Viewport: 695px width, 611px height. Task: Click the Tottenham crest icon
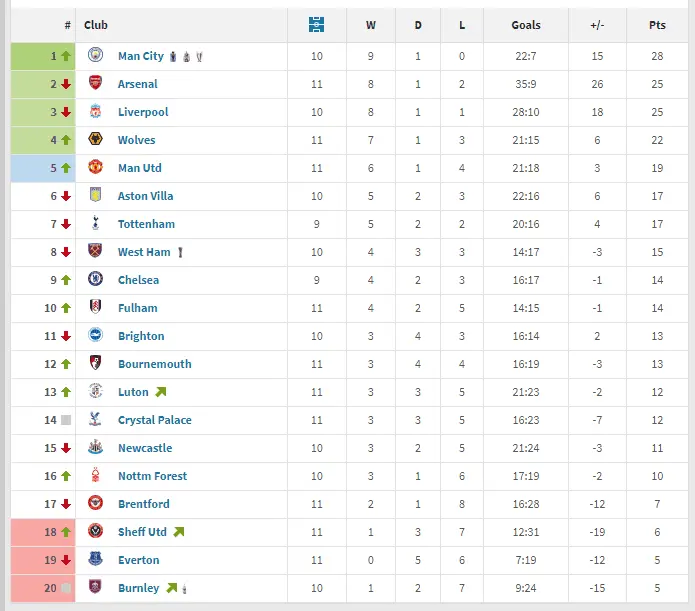click(95, 224)
